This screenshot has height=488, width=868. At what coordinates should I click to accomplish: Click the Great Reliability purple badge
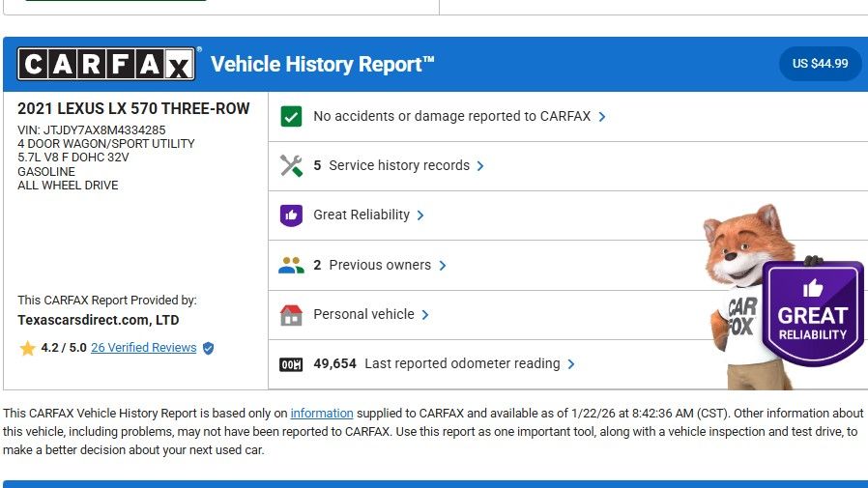point(812,314)
